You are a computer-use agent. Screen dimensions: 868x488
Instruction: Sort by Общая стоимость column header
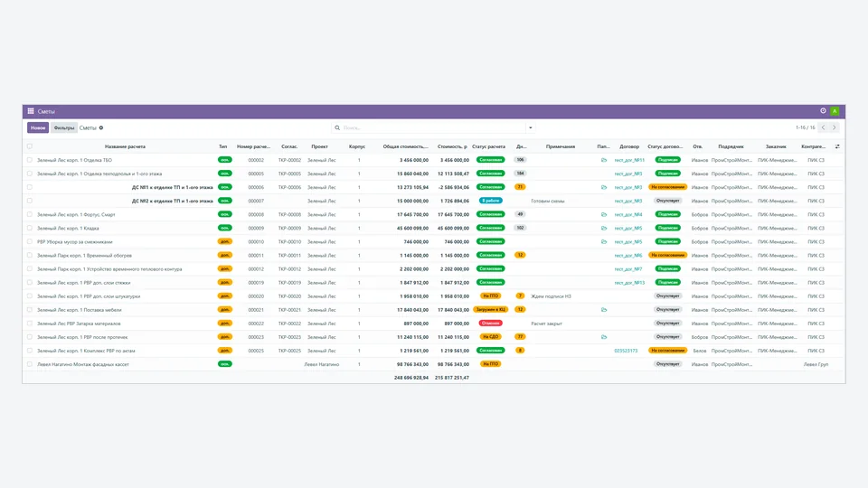(406, 146)
